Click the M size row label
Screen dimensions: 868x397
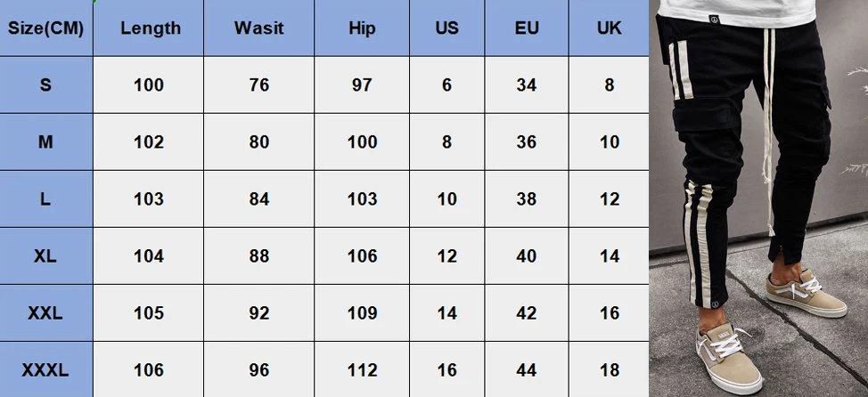coord(46,142)
